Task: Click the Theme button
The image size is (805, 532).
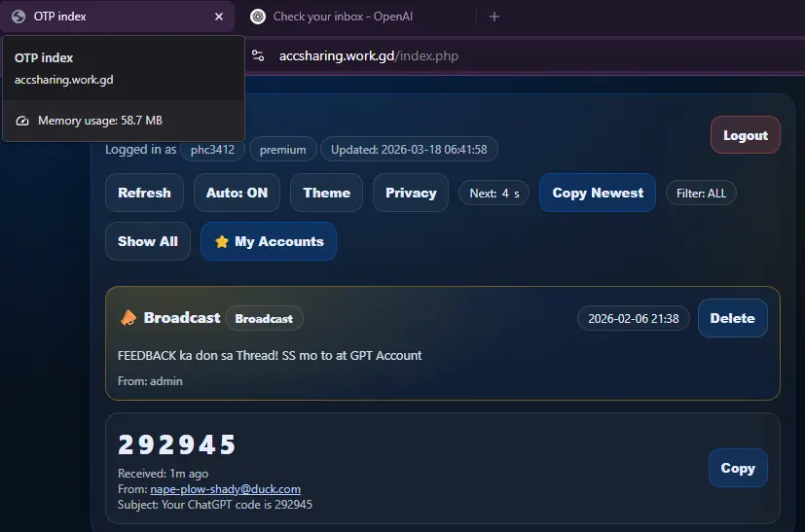Action: tap(326, 193)
